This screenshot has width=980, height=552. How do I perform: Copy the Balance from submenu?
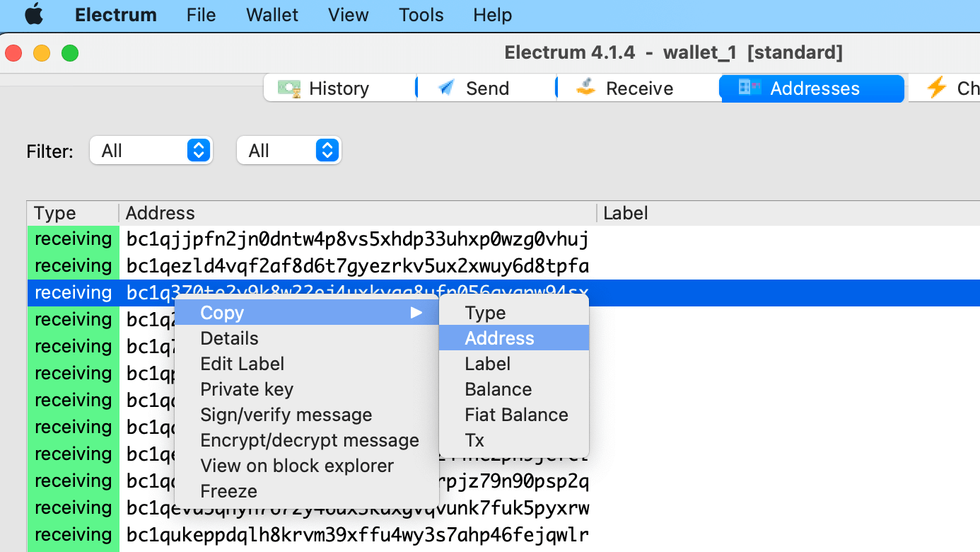514,389
